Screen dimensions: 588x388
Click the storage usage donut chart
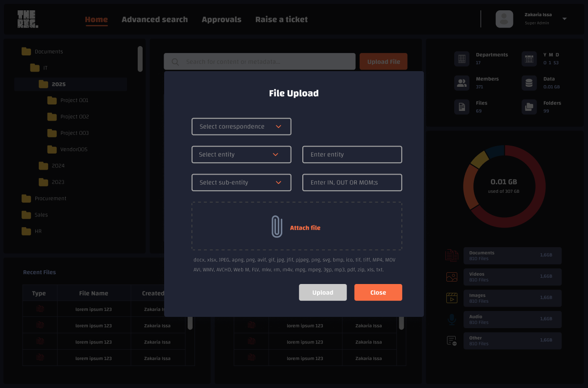tap(504, 186)
